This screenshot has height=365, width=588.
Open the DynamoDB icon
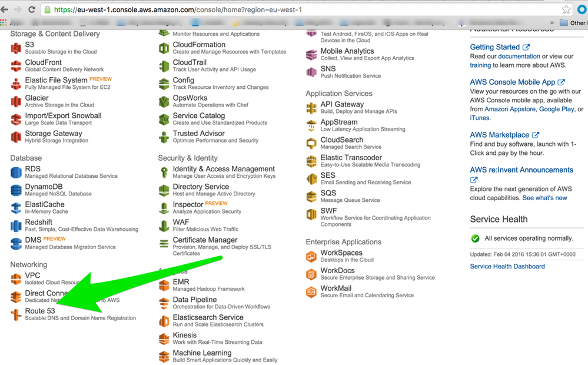(x=16, y=190)
